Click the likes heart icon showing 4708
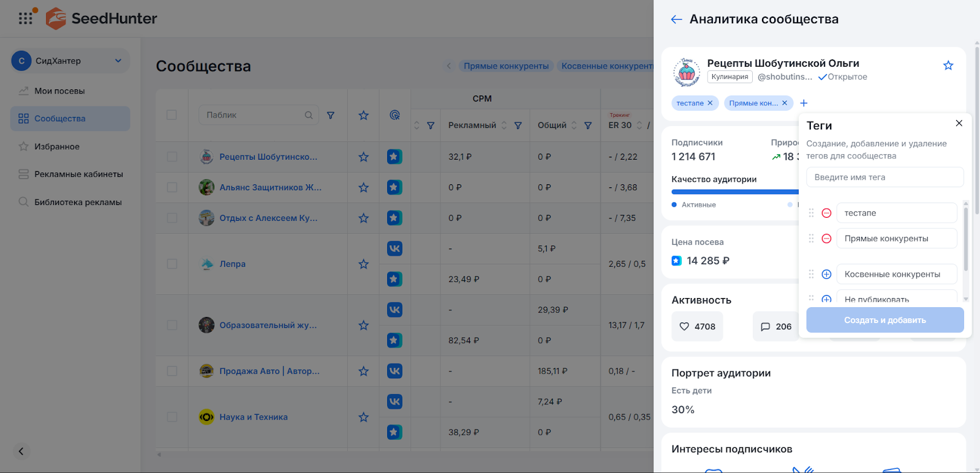This screenshot has height=473, width=980. tap(685, 327)
